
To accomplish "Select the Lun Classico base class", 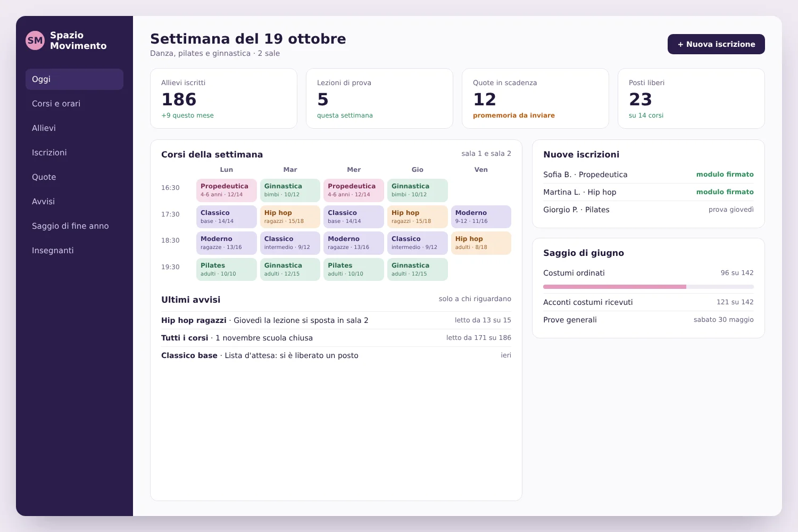I will pyautogui.click(x=227, y=217).
